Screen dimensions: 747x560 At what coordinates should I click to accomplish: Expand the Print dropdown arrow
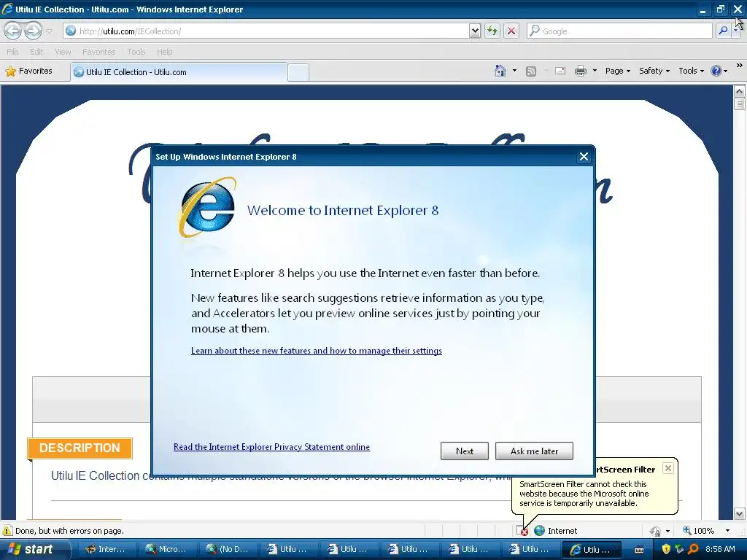[x=595, y=71]
